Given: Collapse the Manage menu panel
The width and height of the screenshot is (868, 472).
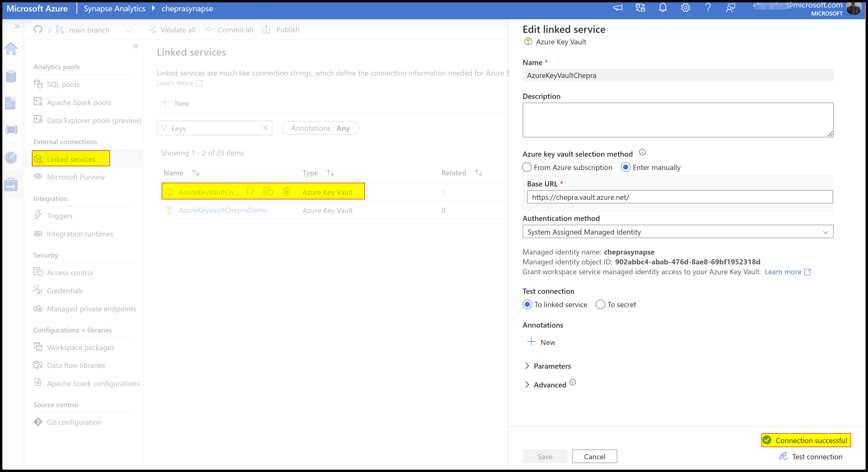Looking at the screenshot, I should tap(136, 46).
